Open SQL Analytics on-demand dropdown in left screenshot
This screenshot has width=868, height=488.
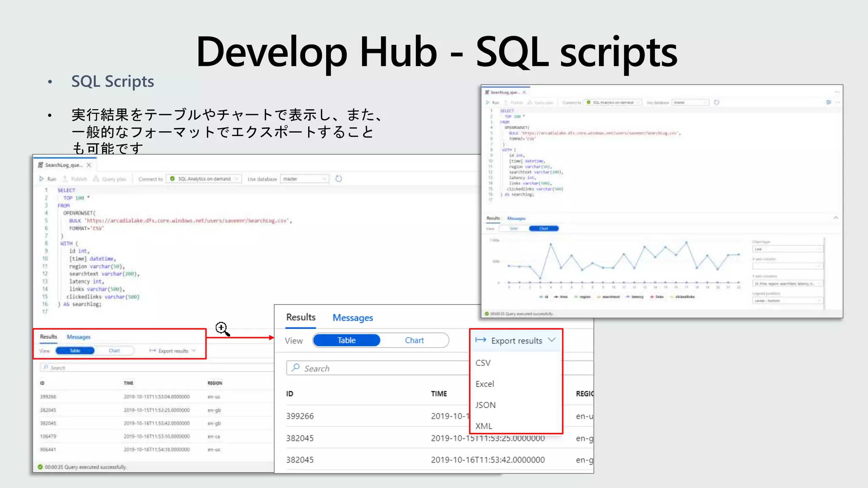click(204, 179)
